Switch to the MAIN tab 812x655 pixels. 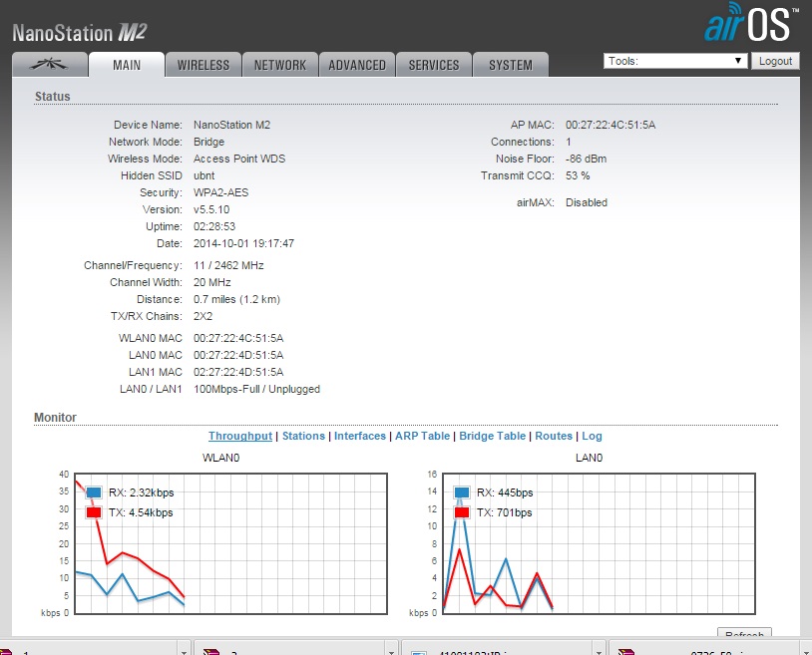click(x=127, y=65)
